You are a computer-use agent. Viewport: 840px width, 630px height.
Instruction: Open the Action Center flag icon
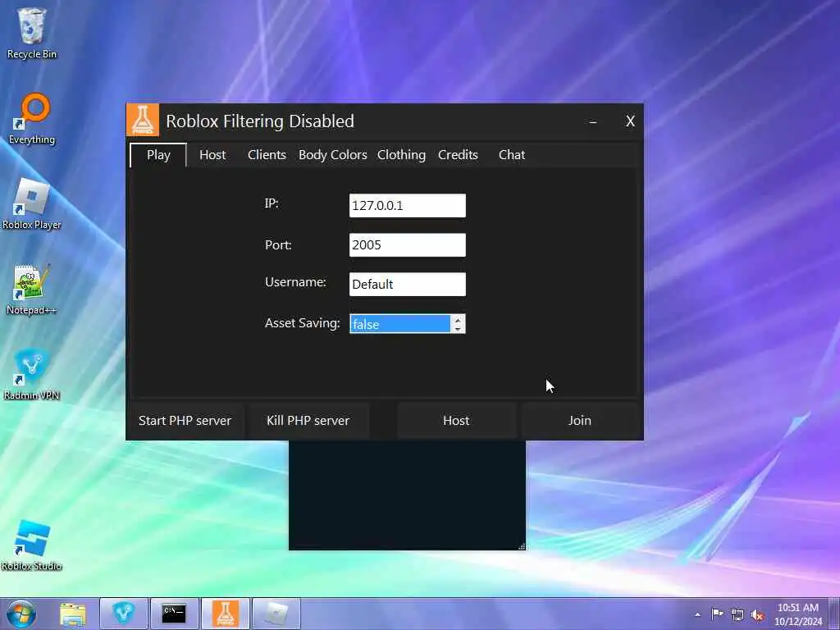(717, 614)
